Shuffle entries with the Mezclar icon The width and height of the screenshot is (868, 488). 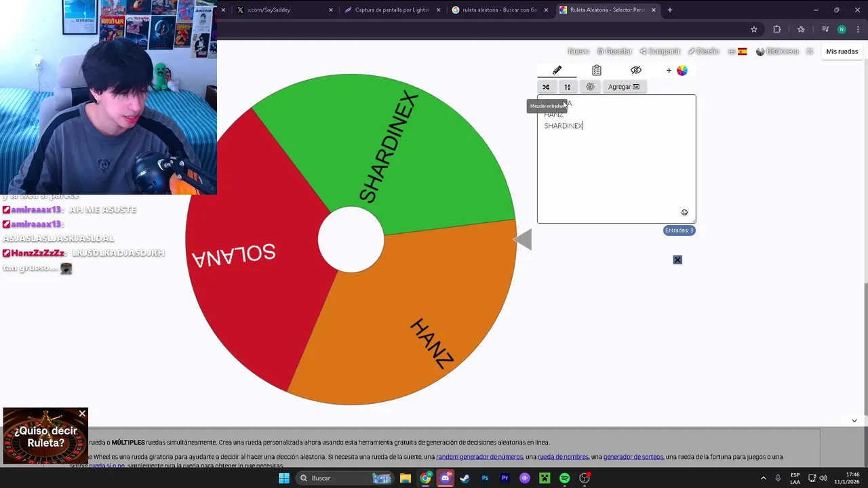(546, 87)
